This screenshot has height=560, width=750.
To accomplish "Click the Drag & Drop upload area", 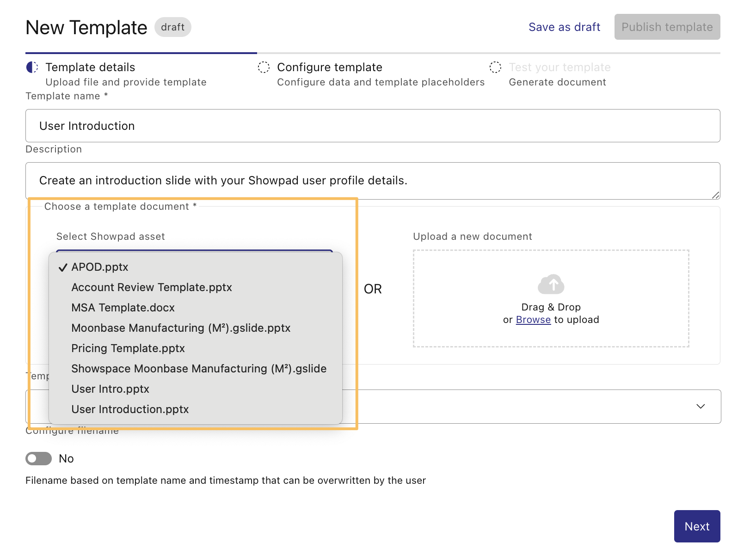I will coord(551,298).
